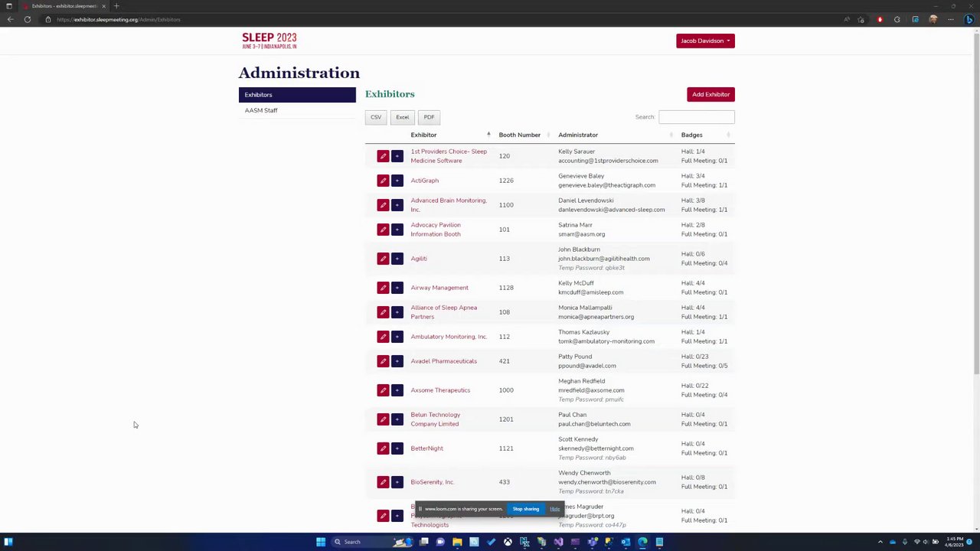
Task: Click plus icon for Avadel Pharmaceuticals
Action: click(x=397, y=361)
